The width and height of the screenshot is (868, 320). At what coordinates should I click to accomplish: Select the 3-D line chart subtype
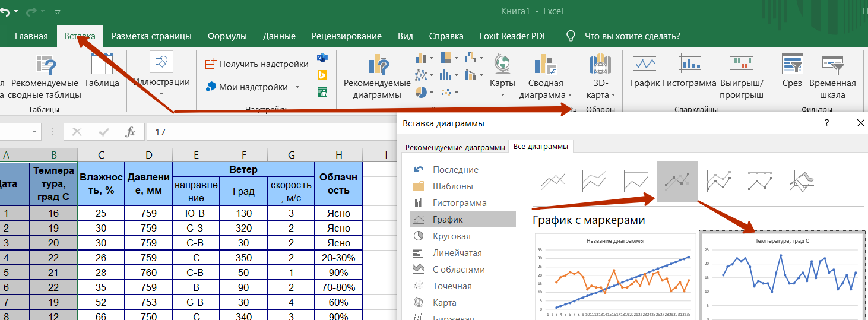802,181
